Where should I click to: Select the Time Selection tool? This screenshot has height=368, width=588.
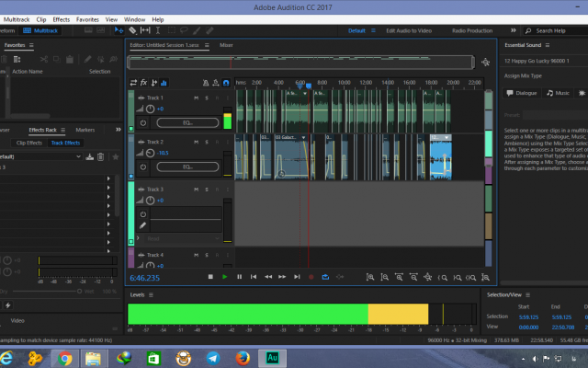coord(158,30)
